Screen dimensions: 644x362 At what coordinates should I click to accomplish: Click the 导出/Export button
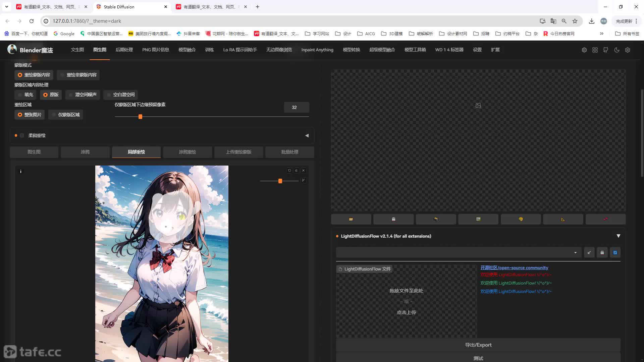pyautogui.click(x=478, y=345)
